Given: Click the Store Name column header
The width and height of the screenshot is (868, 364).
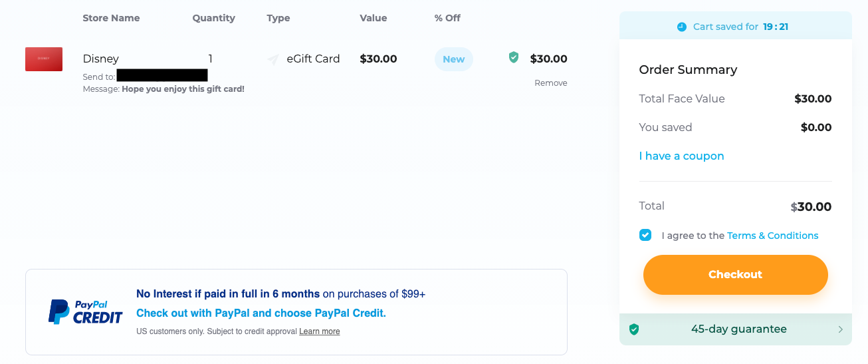Looking at the screenshot, I should (111, 18).
